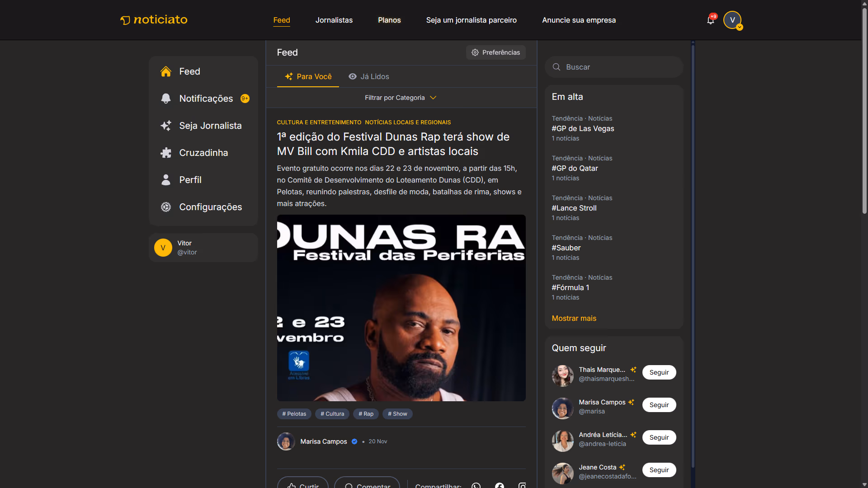Open Cruzadinha puzzle icon in sidebar
The height and width of the screenshot is (488, 868).
coord(166,153)
